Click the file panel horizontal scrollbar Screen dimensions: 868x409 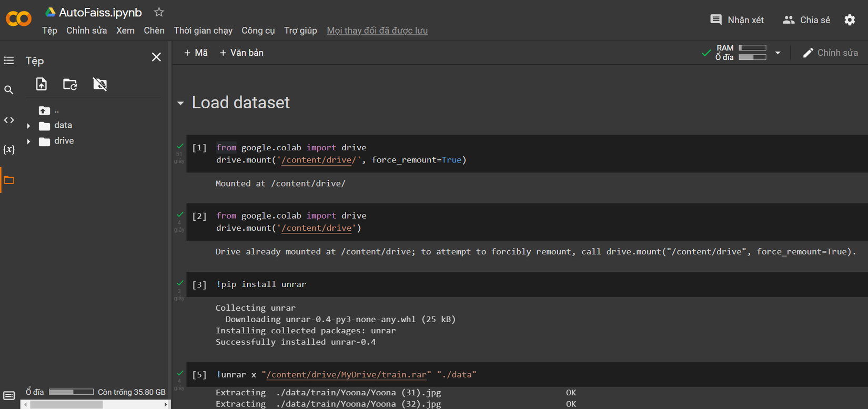tap(66, 405)
